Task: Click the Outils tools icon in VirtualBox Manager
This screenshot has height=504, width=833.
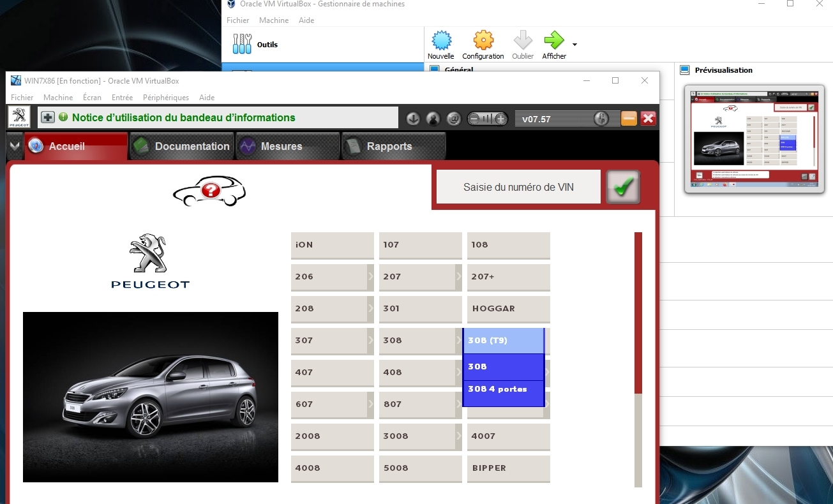Action: coord(242,44)
